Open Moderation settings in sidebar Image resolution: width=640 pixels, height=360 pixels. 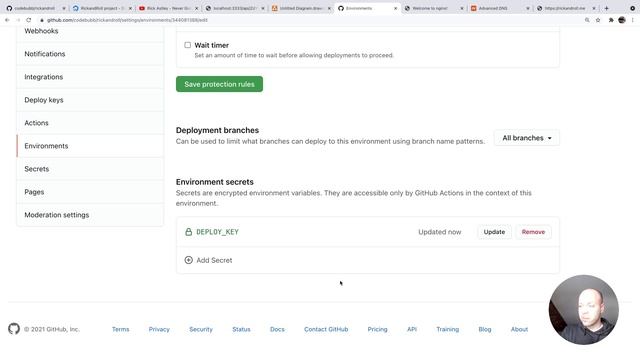coord(90,215)
